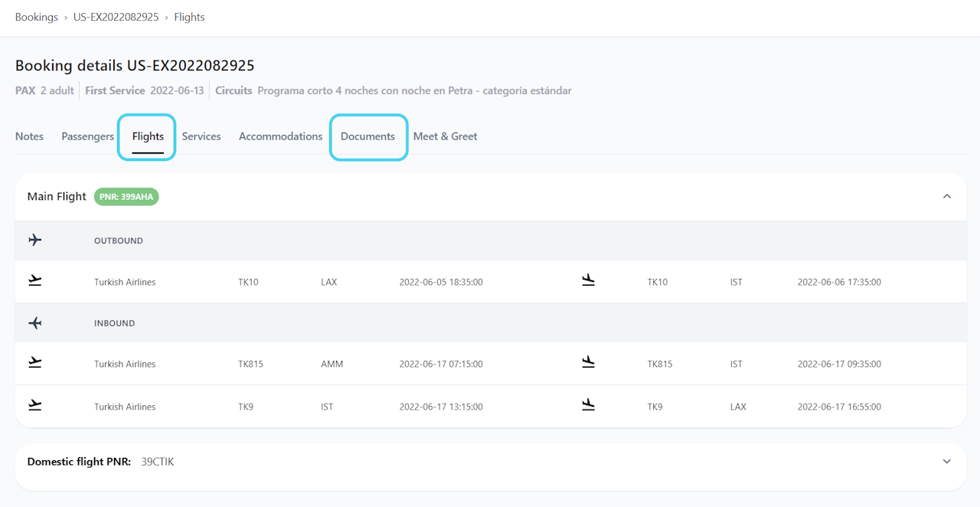This screenshot has width=980, height=507.
Task: Expand the Domestic flight PNR section
Action: click(947, 462)
